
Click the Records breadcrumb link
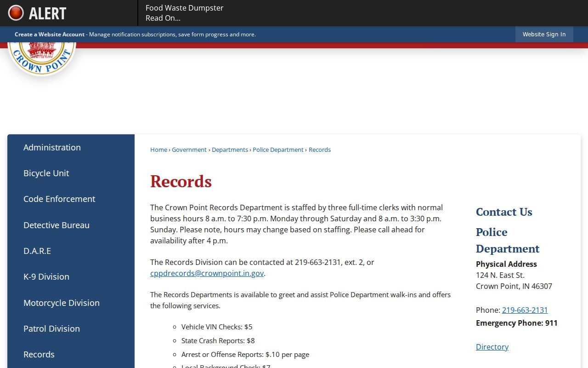click(320, 149)
